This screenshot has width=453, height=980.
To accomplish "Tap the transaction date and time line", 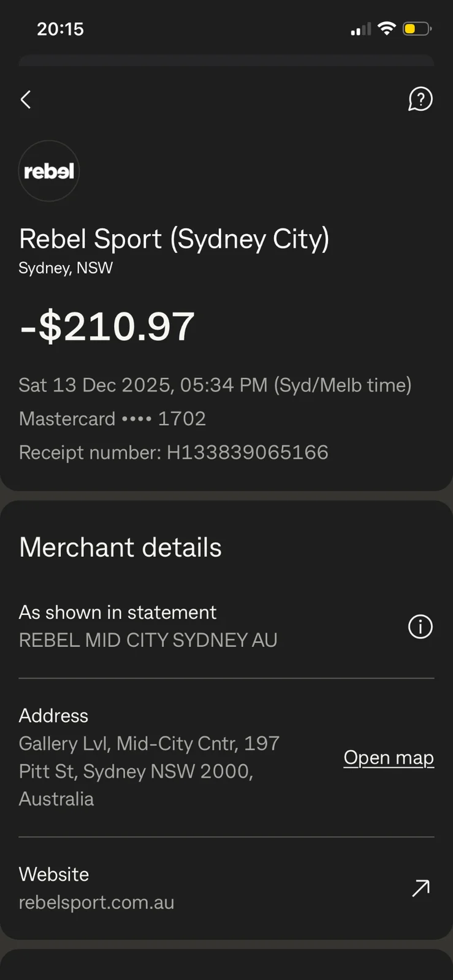I will click(215, 385).
